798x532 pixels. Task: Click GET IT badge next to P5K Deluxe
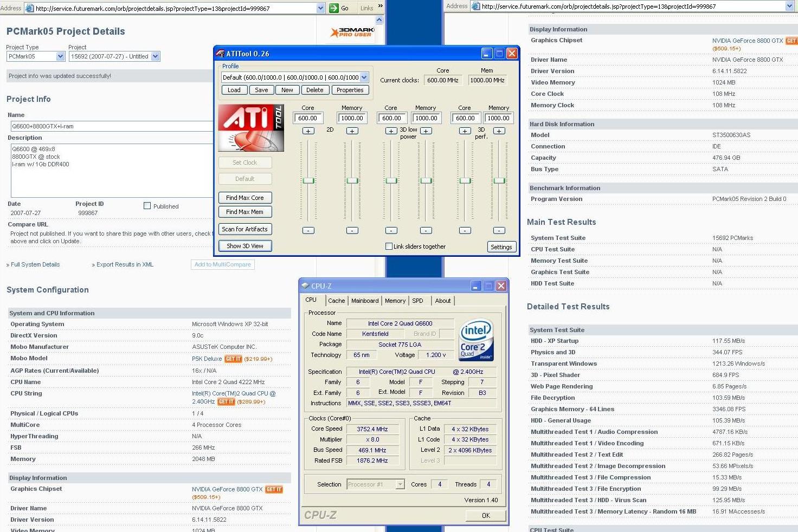click(x=233, y=359)
